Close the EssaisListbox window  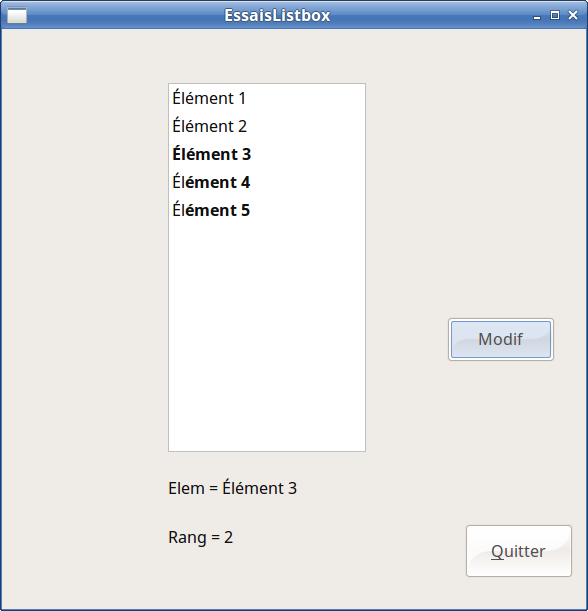click(573, 15)
